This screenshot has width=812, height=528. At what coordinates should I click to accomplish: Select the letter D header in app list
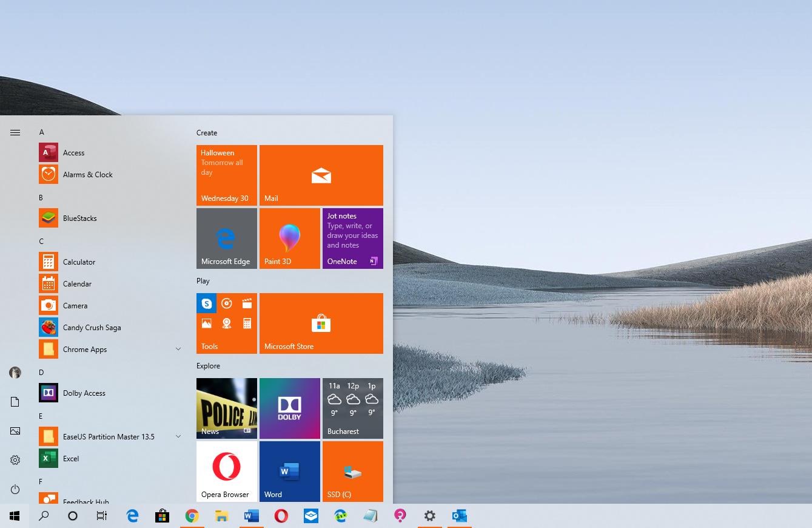pos(41,373)
